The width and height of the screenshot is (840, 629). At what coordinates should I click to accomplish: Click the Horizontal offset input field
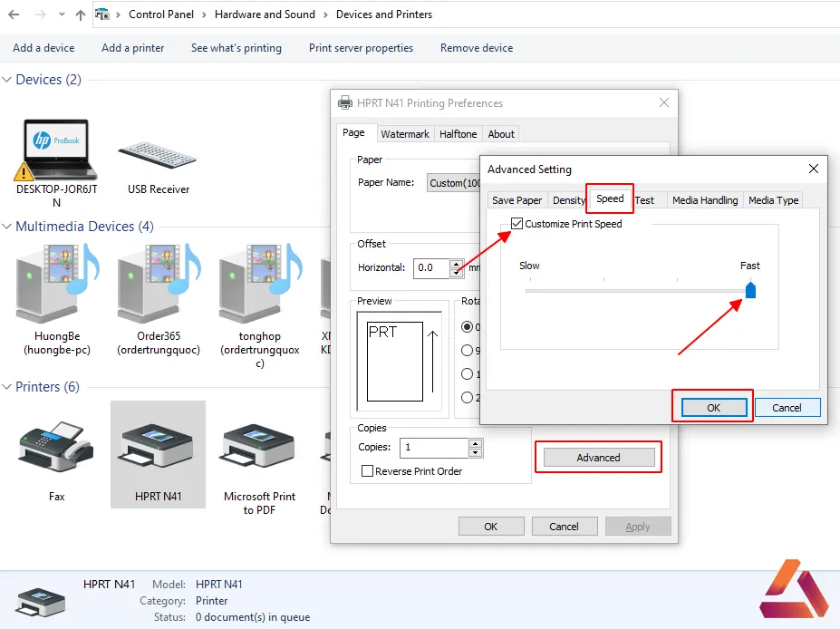[x=431, y=267]
